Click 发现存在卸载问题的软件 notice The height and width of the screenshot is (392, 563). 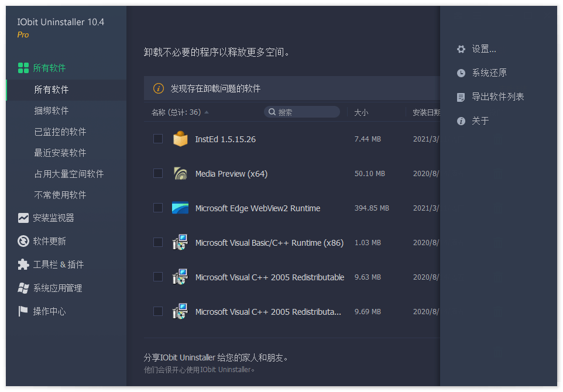pyautogui.click(x=215, y=89)
